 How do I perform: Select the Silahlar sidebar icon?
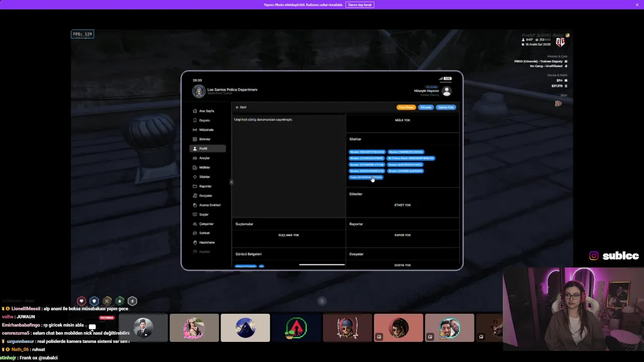coord(195,177)
